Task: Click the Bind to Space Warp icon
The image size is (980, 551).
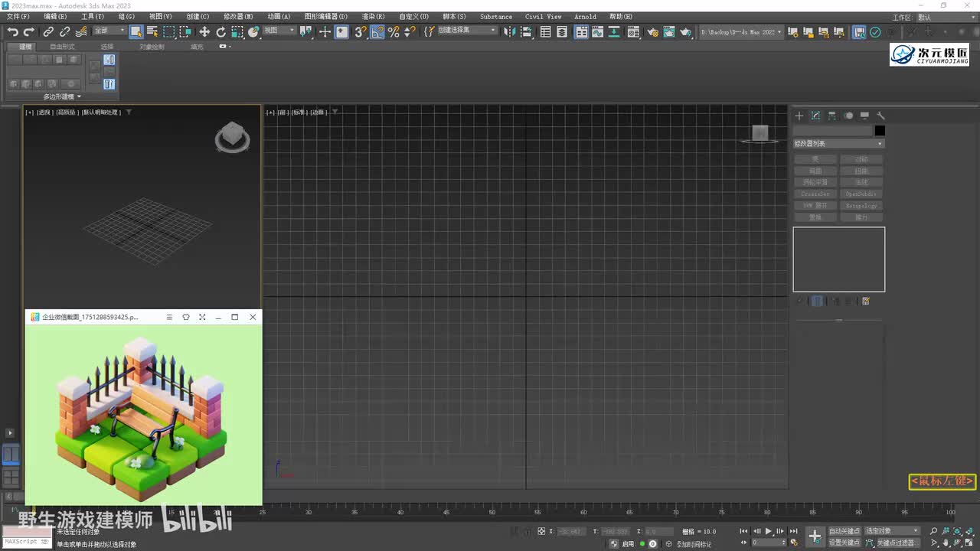Action: 80,31
